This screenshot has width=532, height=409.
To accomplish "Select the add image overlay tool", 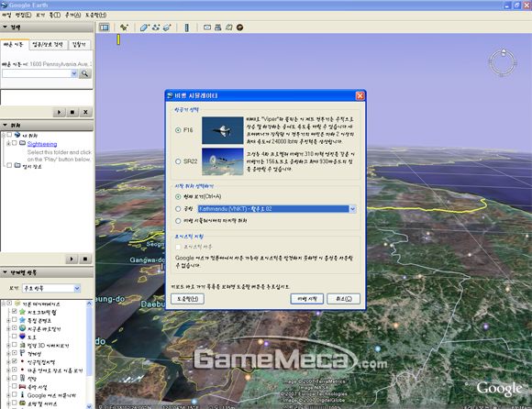I will [167, 28].
